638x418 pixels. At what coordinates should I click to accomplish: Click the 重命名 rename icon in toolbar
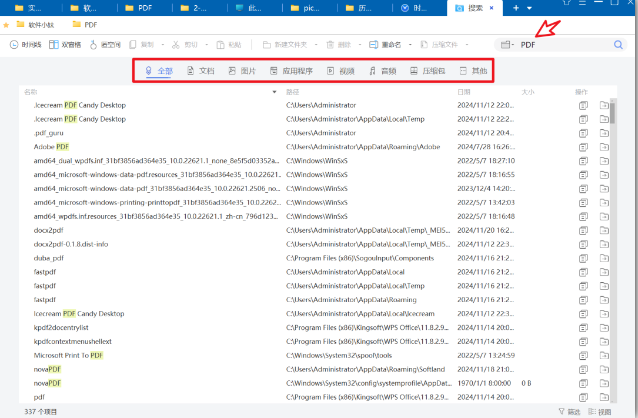374,44
